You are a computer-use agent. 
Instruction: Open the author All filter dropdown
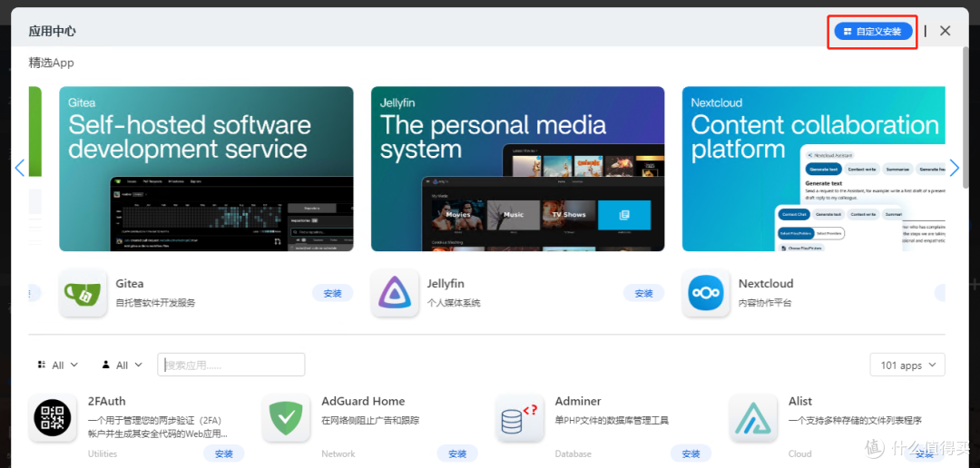click(122, 365)
